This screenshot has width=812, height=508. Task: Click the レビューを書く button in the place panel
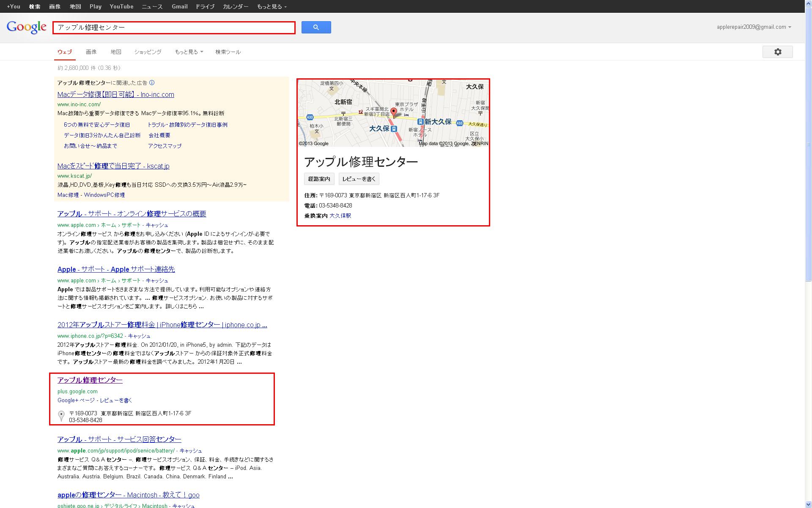(x=359, y=179)
